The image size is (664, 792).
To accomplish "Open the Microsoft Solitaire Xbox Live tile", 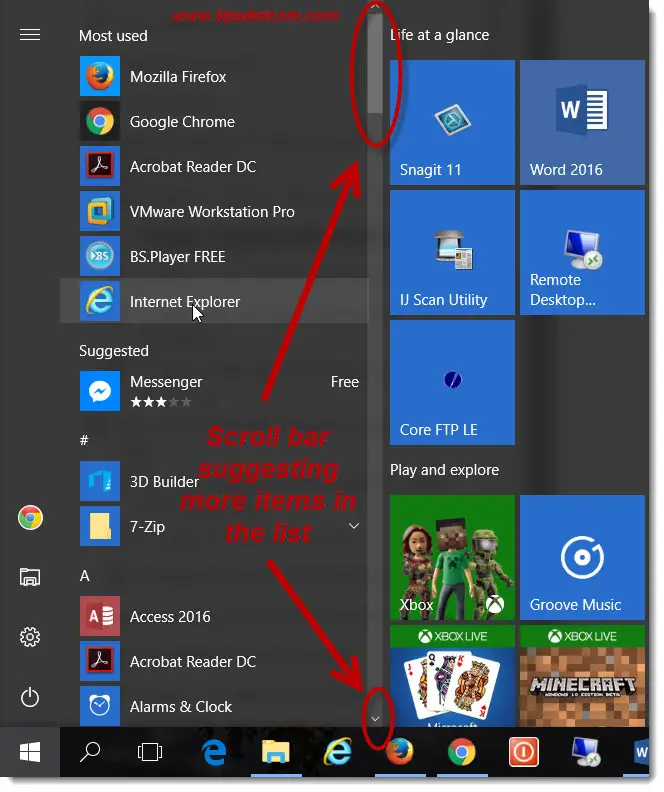I will (452, 676).
